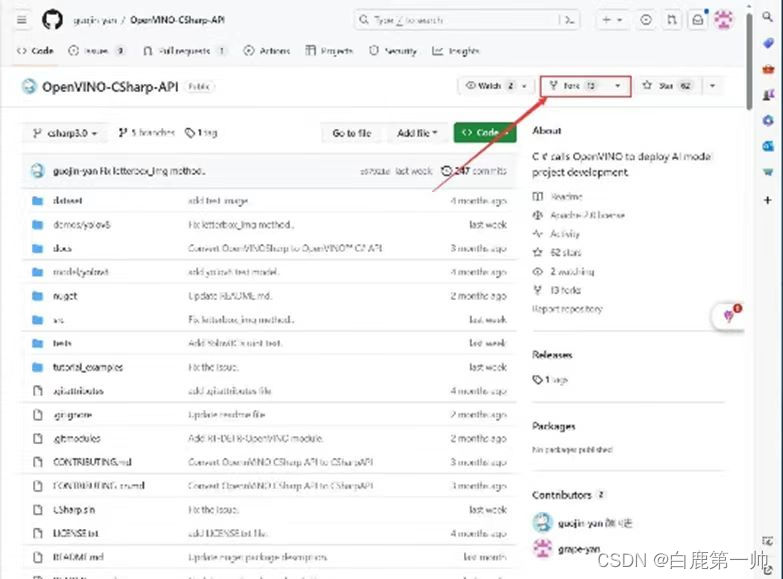Switch to the Actions tab
The height and width of the screenshot is (579, 783).
(x=266, y=50)
